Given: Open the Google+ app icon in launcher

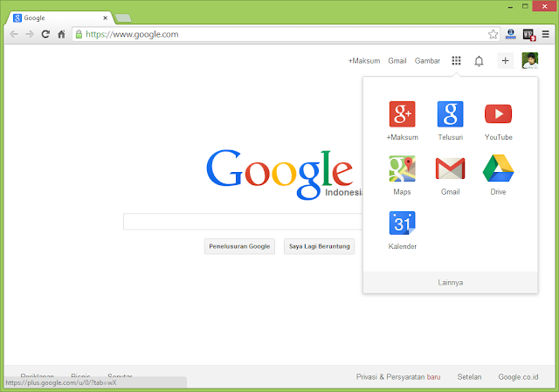Looking at the screenshot, I should click(x=402, y=114).
